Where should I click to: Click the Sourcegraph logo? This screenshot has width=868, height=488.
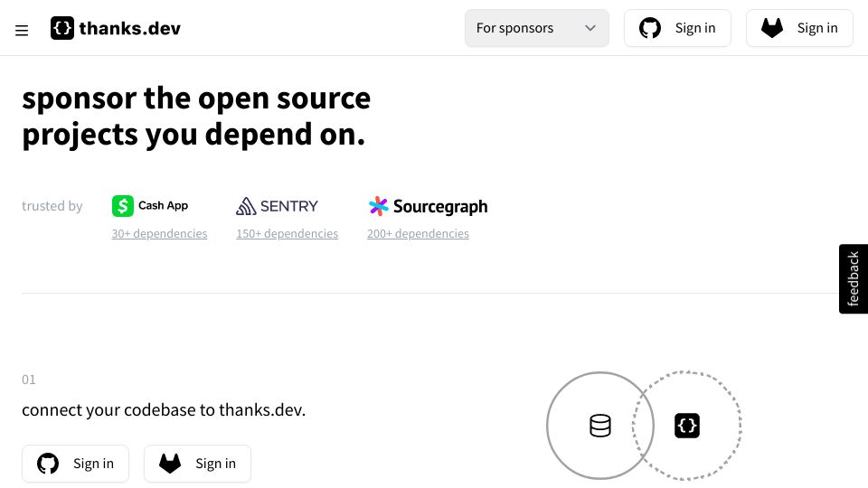[x=428, y=206]
